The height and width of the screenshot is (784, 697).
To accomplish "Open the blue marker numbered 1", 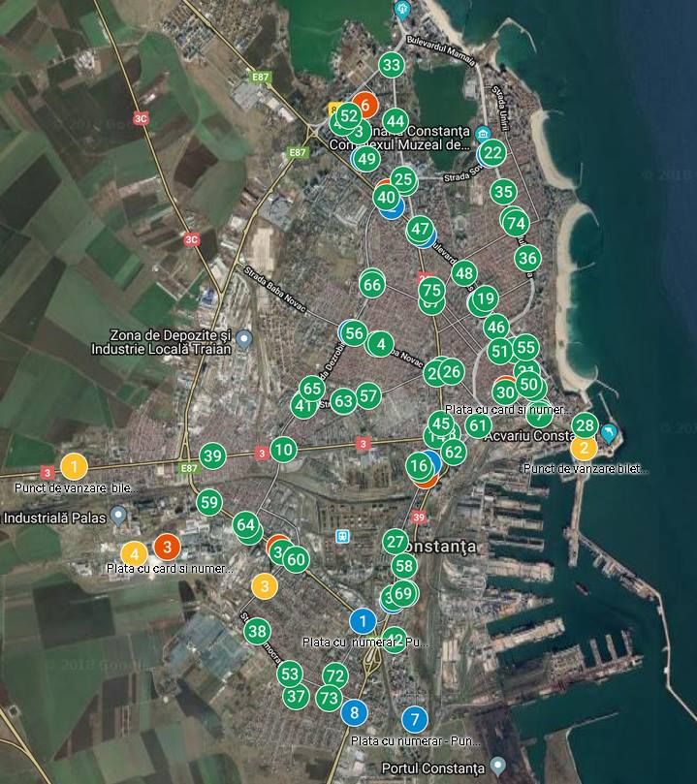I will coord(362,620).
